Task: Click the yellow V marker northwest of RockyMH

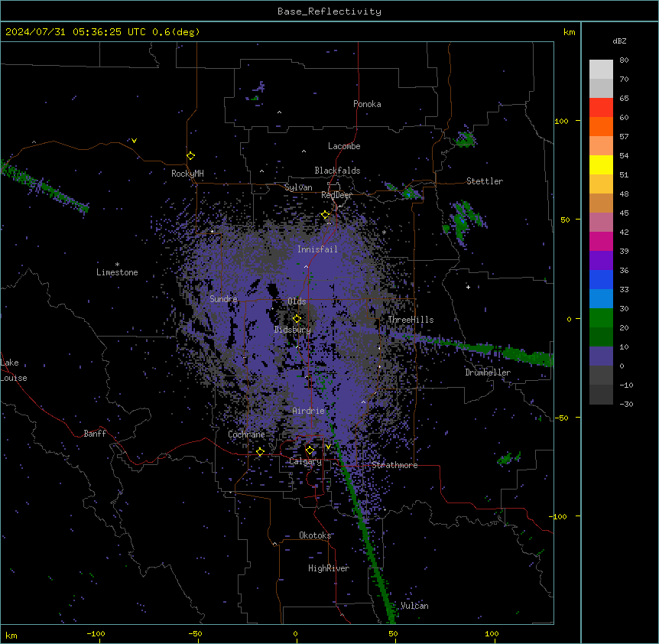Action: pos(134,141)
